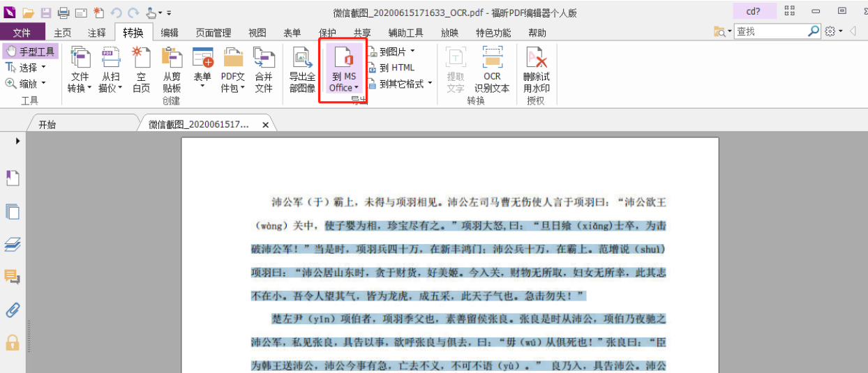Open the gear settings dropdown near search

[834, 31]
